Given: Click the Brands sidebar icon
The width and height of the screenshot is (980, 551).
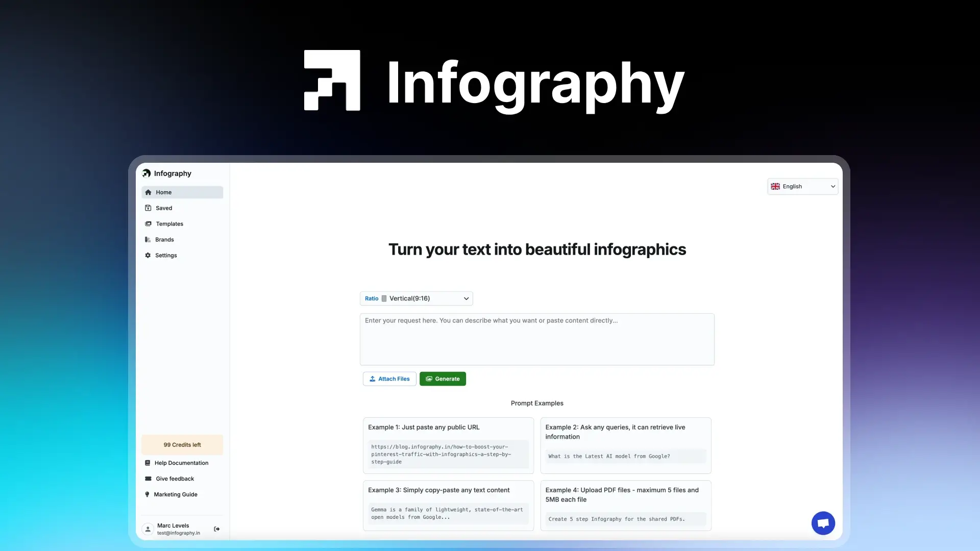Looking at the screenshot, I should pyautogui.click(x=148, y=240).
